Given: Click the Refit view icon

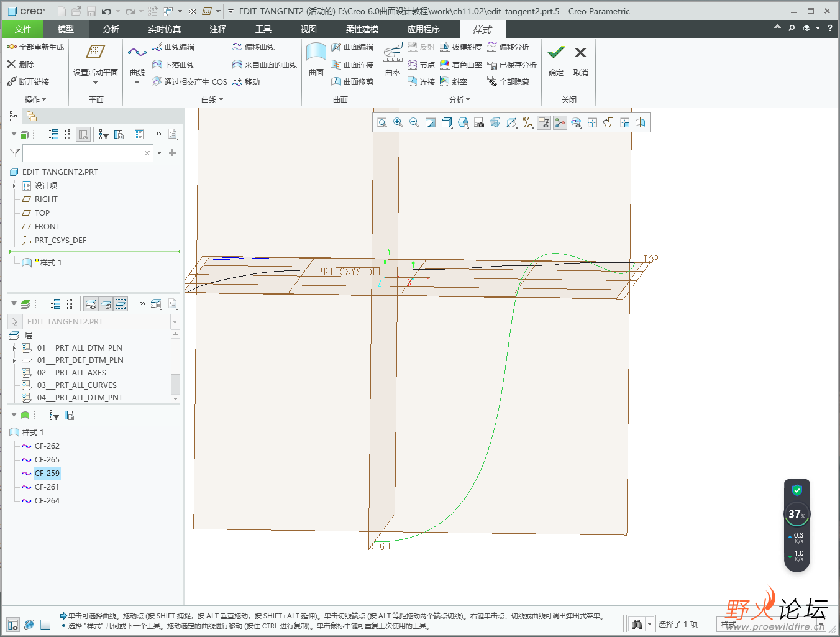Looking at the screenshot, I should pos(382,123).
